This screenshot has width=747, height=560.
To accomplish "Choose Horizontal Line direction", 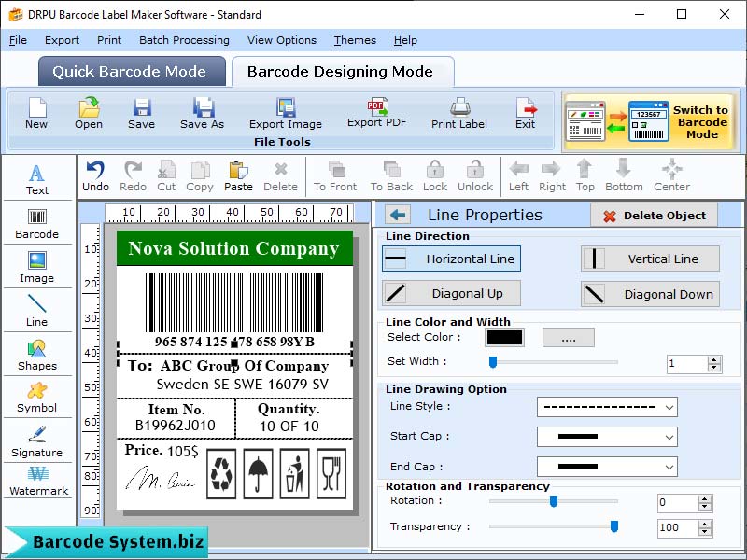I will 451,259.
